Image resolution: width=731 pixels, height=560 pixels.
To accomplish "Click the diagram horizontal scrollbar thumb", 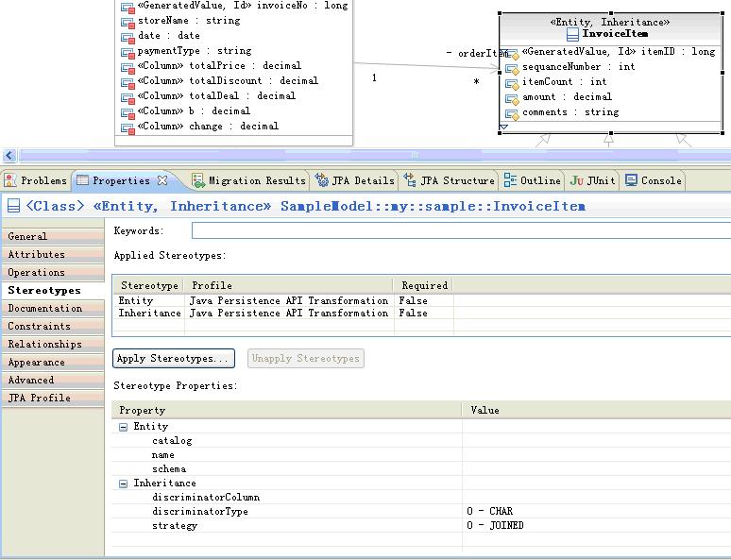I will (374, 155).
